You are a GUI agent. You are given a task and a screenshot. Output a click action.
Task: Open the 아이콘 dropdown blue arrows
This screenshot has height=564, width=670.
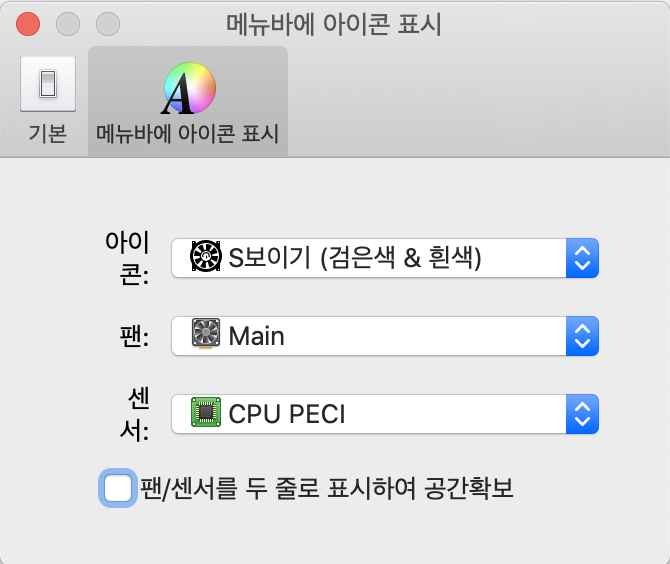pos(582,258)
